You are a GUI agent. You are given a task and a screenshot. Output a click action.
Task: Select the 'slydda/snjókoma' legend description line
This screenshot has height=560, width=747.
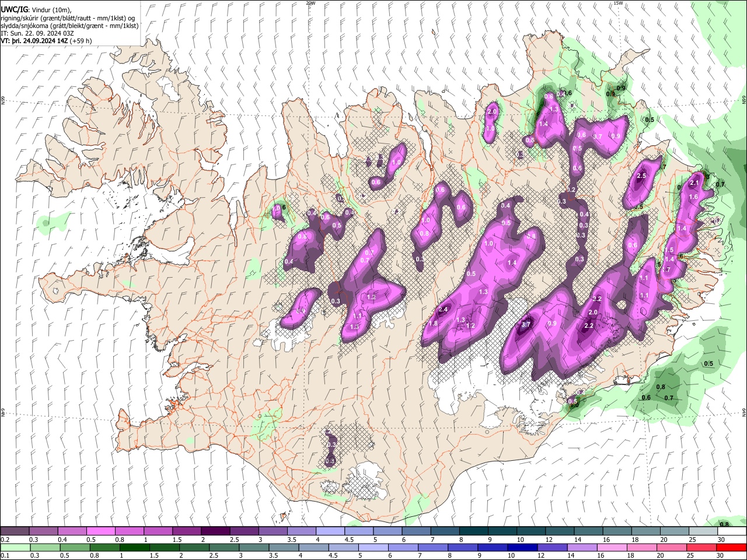[x=69, y=26]
